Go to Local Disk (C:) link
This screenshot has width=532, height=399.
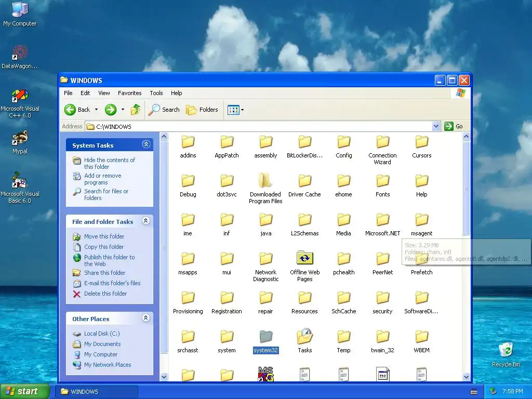click(x=102, y=334)
